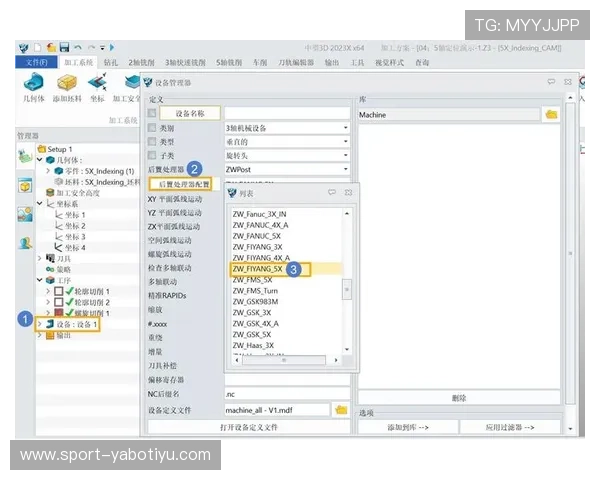Open the 钻孔 ribbon tab

pos(110,62)
